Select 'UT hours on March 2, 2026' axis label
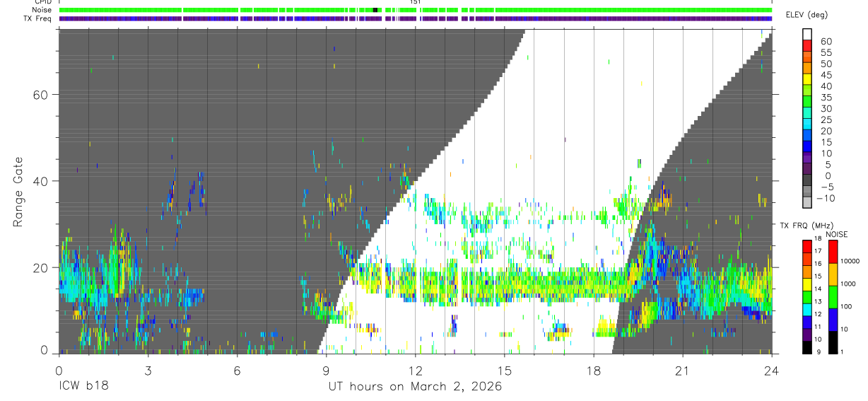This screenshot has width=868, height=401. point(415,387)
